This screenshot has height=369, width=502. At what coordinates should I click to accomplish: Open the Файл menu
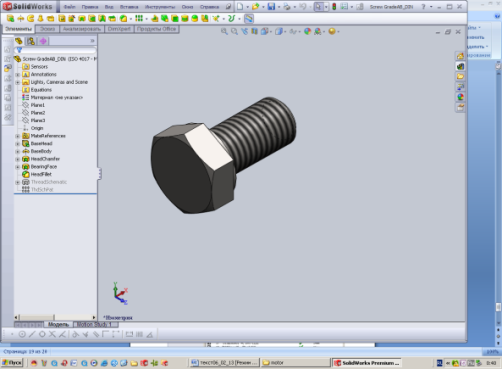coord(69,7)
